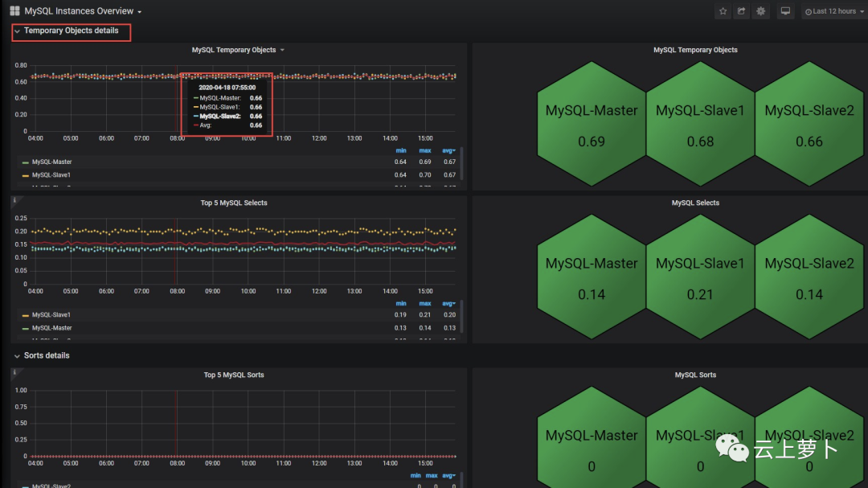Click the share dashboard icon

[742, 11]
